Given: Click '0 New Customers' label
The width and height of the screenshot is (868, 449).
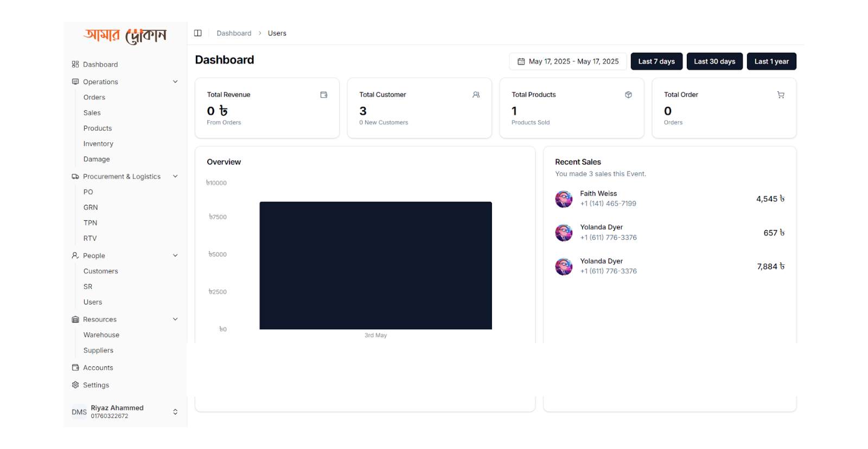Looking at the screenshot, I should (x=384, y=123).
